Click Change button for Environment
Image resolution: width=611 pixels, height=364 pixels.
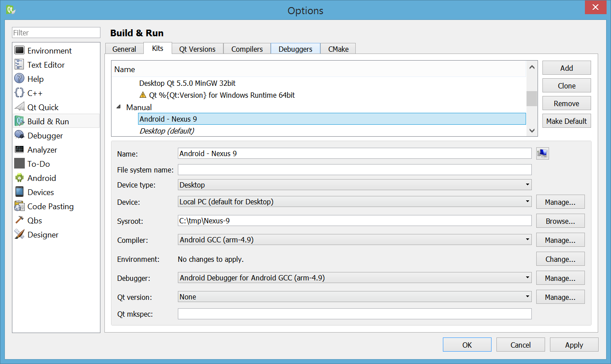click(560, 259)
